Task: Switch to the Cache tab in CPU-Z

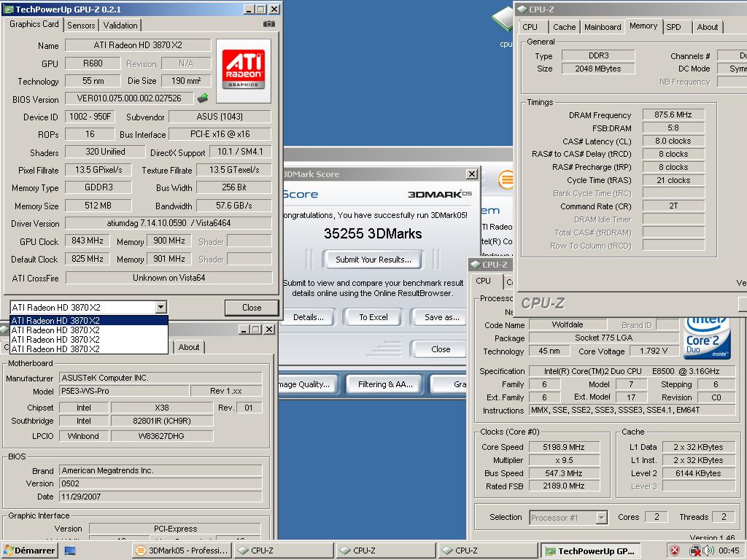Action: [564, 27]
